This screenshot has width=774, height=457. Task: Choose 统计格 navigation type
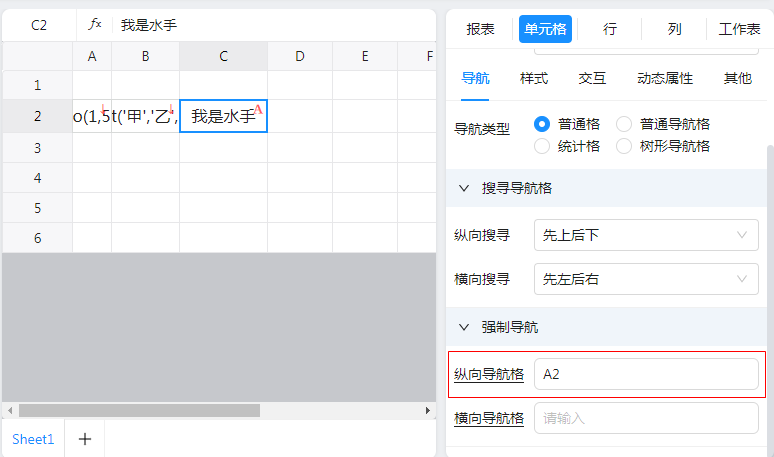[543, 146]
